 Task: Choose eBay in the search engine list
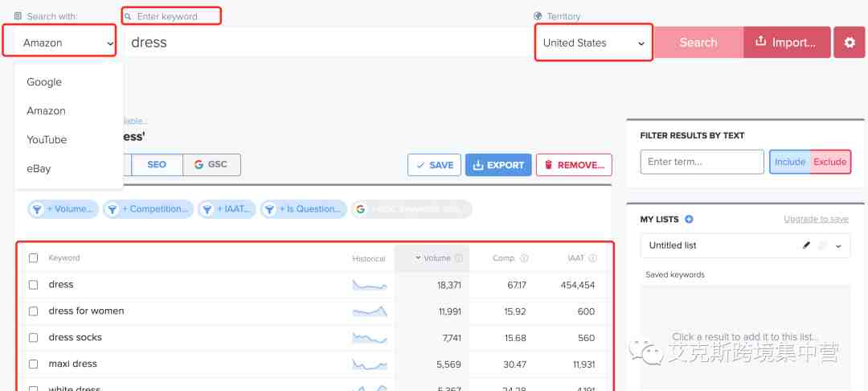tap(39, 168)
